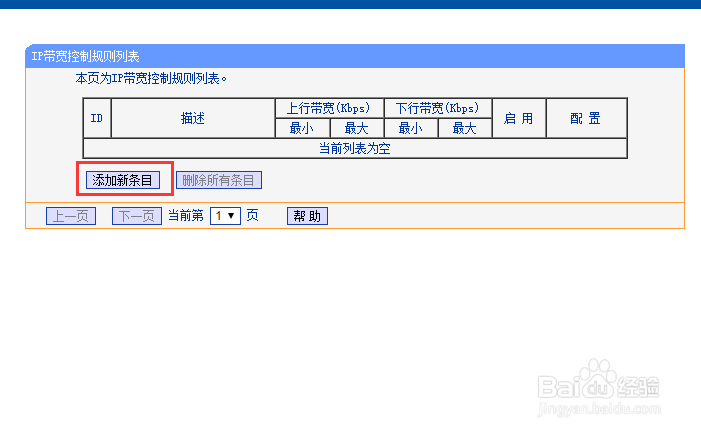Click the 配置 column header
The width and height of the screenshot is (701, 434).
[x=586, y=118]
